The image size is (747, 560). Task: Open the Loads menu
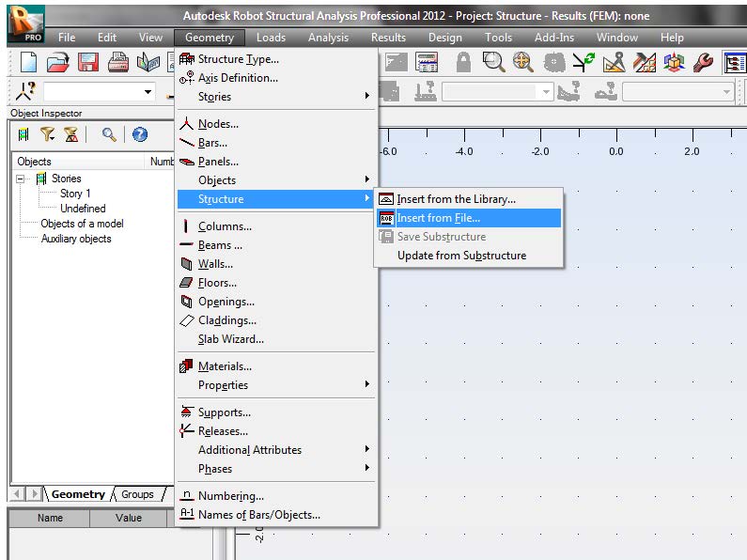click(271, 38)
